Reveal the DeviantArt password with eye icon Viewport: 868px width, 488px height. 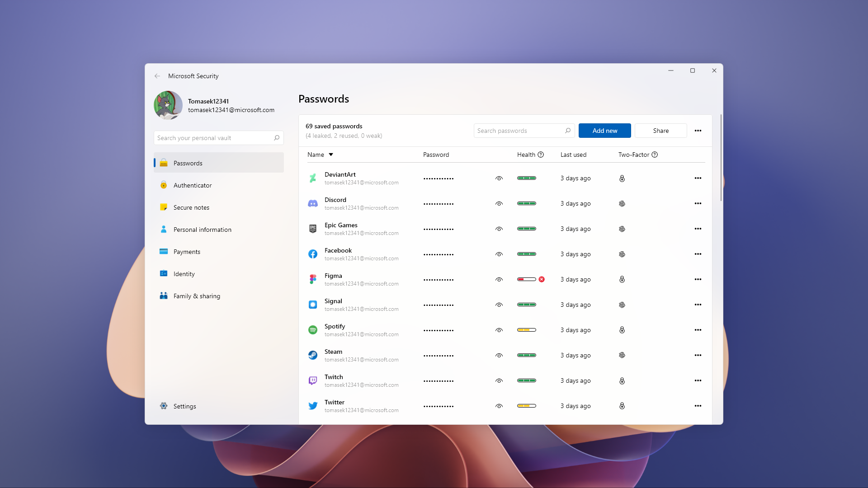point(499,178)
